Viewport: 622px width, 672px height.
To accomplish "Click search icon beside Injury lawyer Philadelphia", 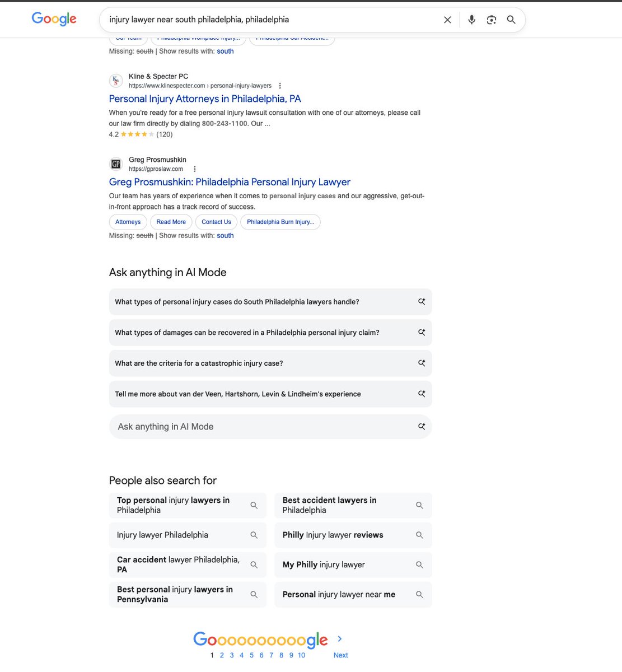I will (x=254, y=535).
